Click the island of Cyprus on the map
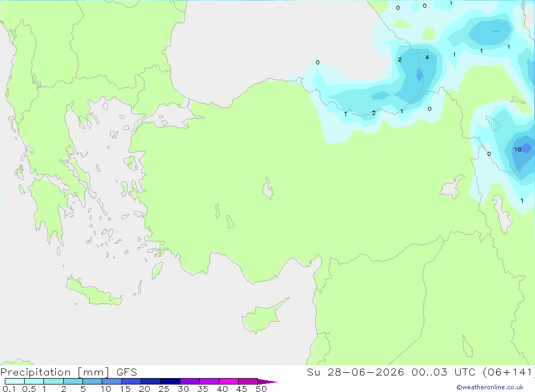 pyautogui.click(x=261, y=318)
